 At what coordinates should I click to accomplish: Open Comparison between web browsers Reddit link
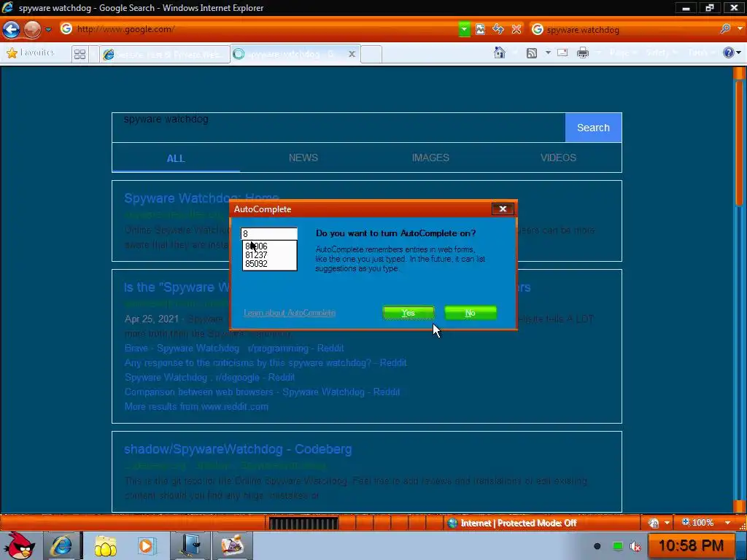[262, 392]
